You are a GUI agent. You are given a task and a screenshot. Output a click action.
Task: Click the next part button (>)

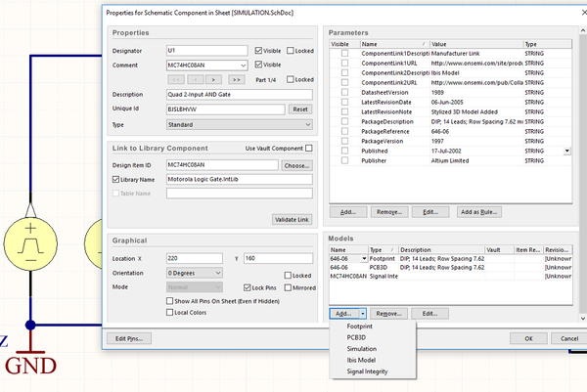[x=213, y=80]
